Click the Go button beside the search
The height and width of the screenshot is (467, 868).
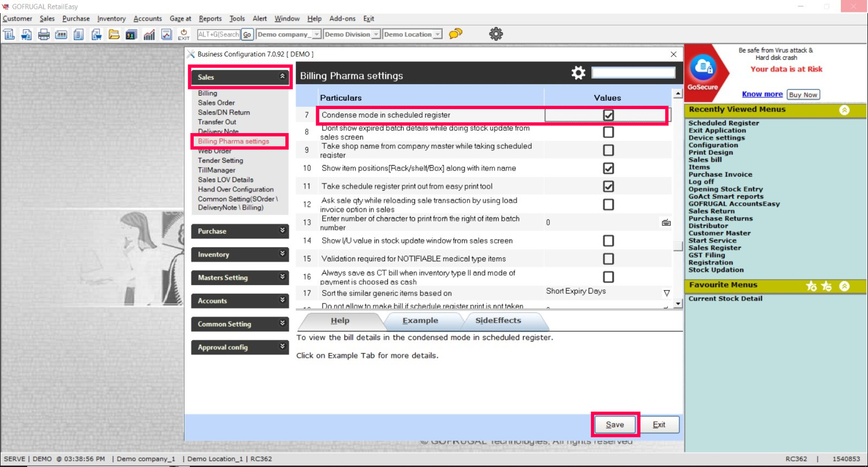[x=247, y=34]
